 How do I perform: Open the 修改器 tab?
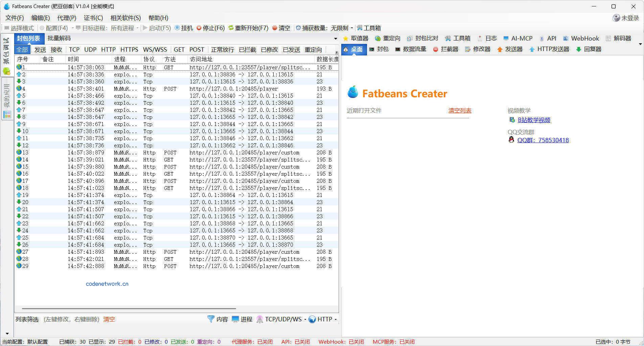click(x=478, y=49)
